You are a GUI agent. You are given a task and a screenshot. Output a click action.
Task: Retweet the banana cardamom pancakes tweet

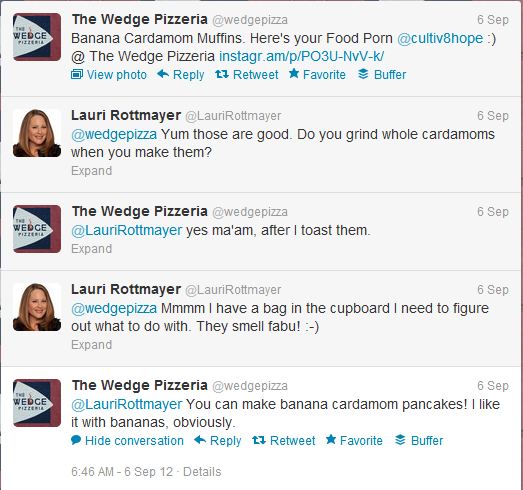pos(284,441)
